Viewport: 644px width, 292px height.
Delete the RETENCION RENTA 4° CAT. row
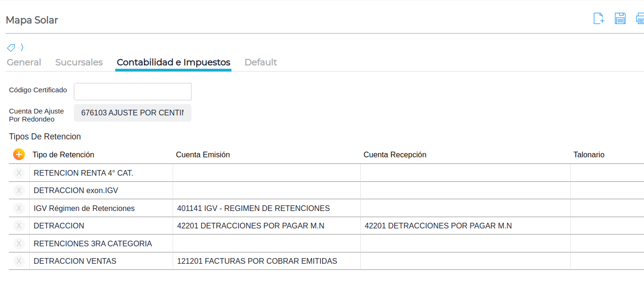click(19, 173)
